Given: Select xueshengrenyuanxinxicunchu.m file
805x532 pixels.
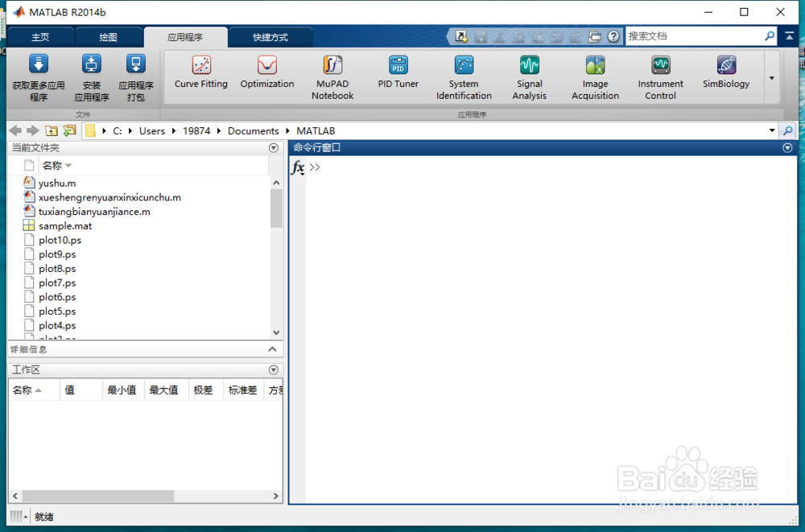Looking at the screenshot, I should click(x=109, y=198).
